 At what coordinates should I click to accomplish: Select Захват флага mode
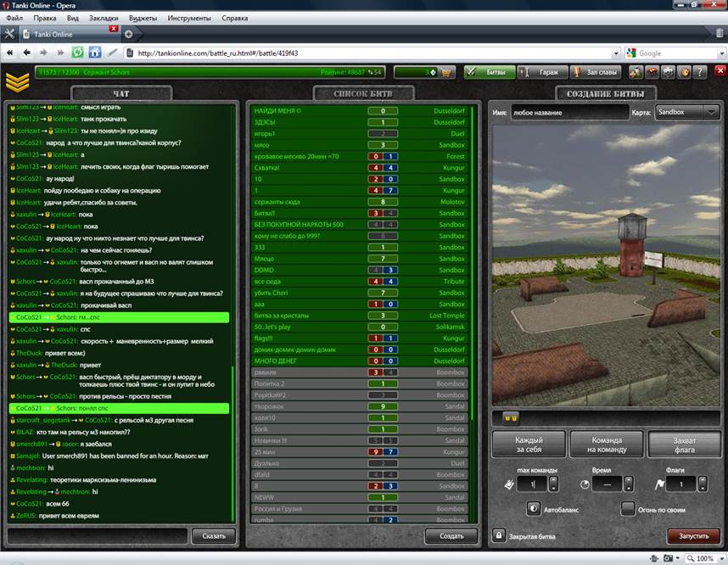685,445
